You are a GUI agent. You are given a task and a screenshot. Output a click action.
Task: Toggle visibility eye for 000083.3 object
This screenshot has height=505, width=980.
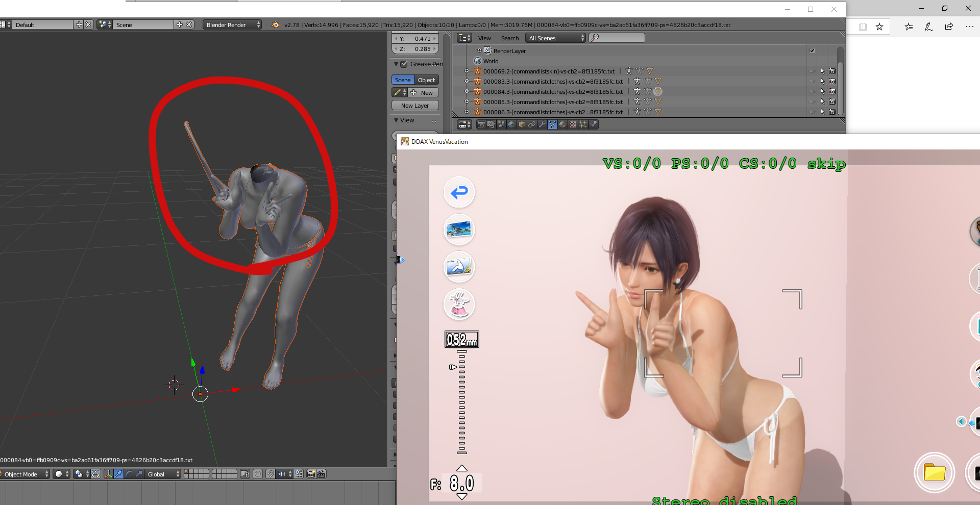812,81
